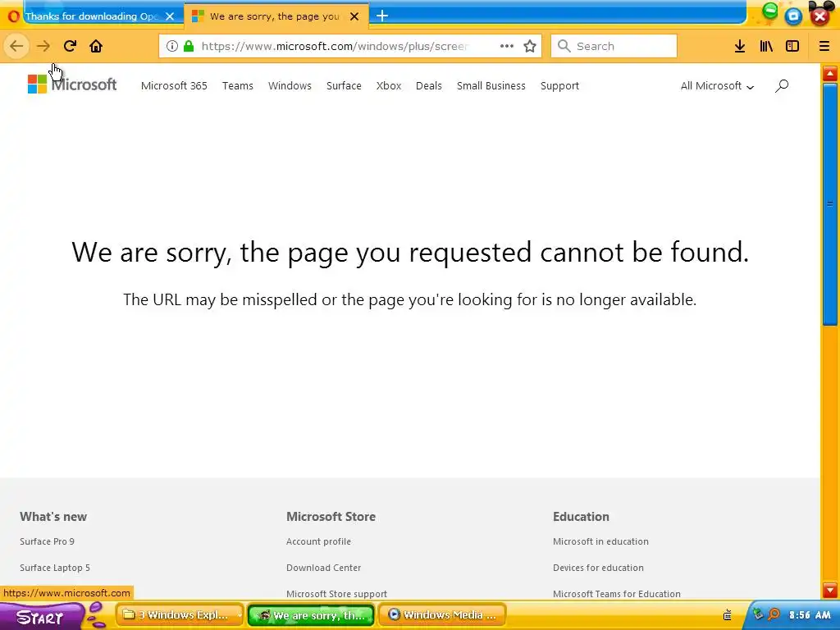Click the page scrollbar down arrow
This screenshot has height=630, width=840.
click(830, 591)
